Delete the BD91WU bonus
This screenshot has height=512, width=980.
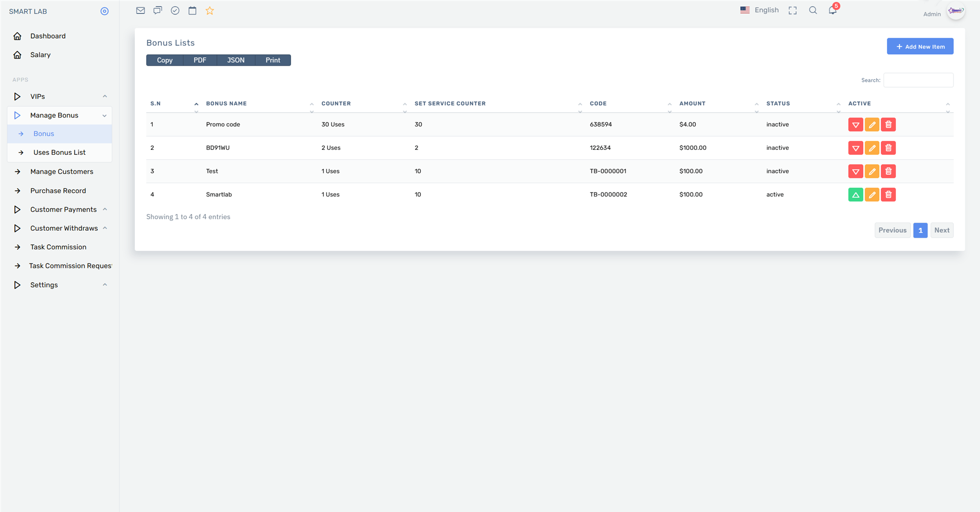[x=888, y=148]
